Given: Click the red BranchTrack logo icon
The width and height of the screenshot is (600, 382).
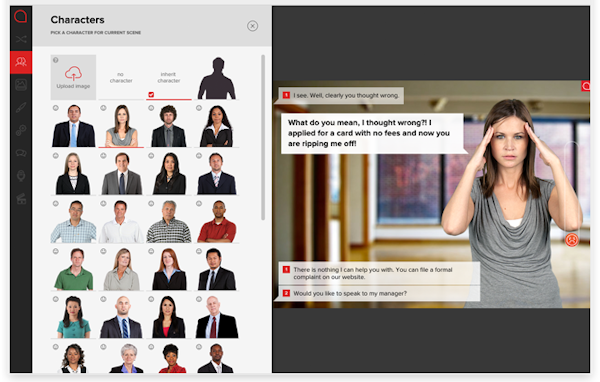Looking at the screenshot, I should click(x=21, y=16).
